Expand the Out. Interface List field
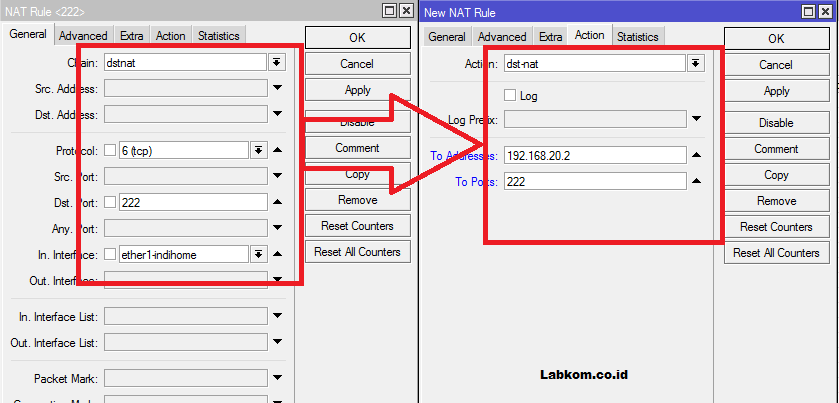 [x=277, y=341]
